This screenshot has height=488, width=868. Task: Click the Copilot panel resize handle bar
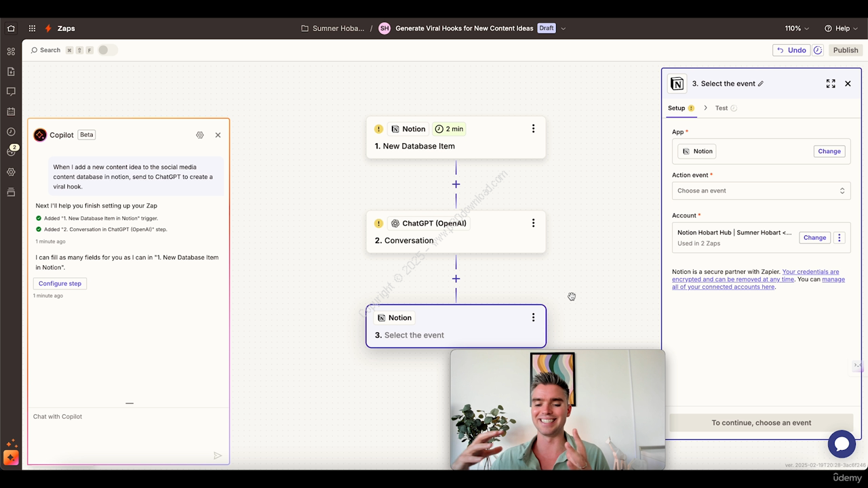[130, 403]
